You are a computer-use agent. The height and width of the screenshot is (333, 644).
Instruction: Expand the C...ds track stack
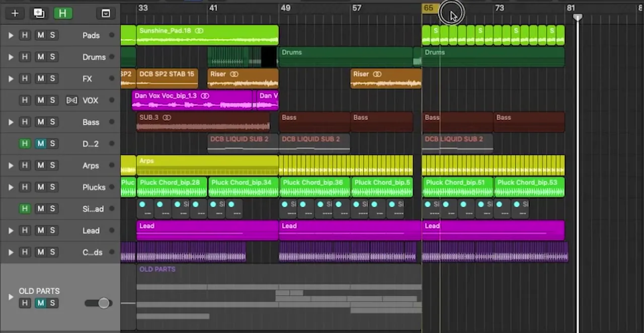pos(11,252)
